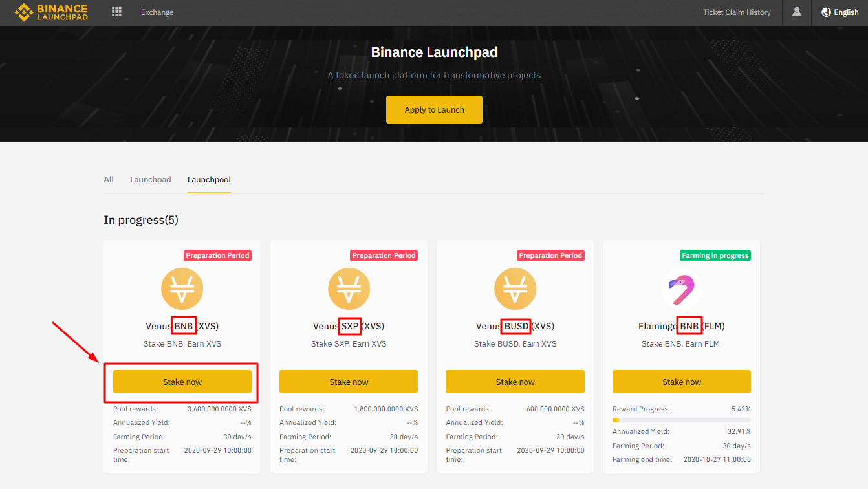The height and width of the screenshot is (489, 868).
Task: Click Venus BNB preparation start time value
Action: [218, 451]
